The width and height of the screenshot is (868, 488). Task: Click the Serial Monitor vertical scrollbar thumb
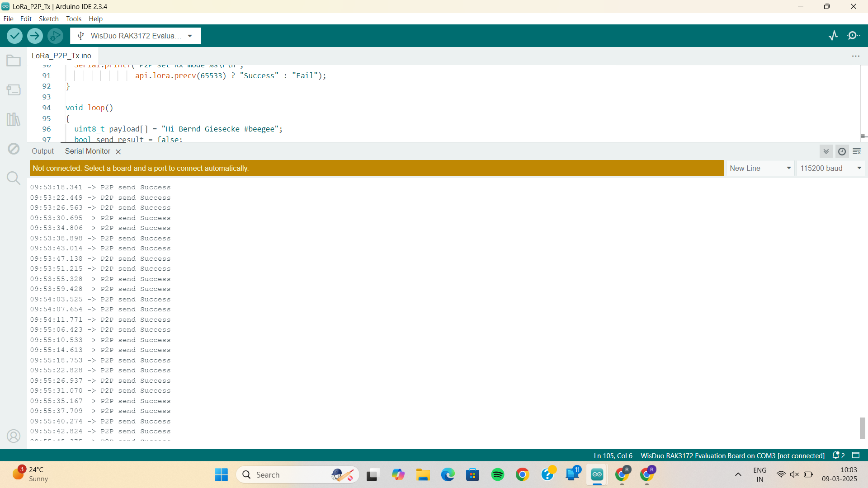(x=863, y=427)
